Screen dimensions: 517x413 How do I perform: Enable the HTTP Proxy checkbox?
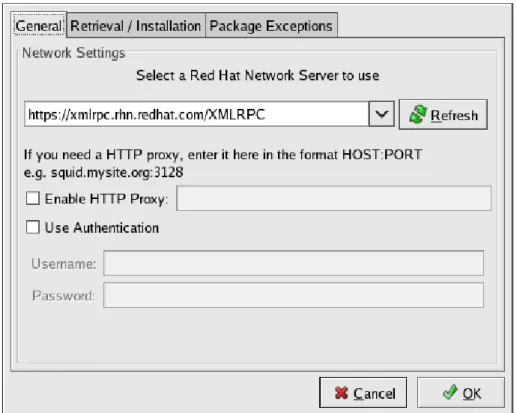(x=33, y=198)
